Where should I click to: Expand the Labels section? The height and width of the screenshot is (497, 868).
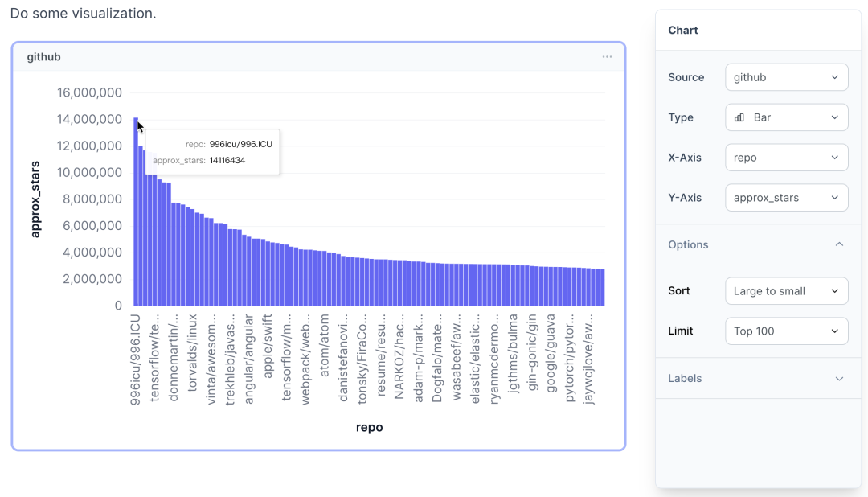(839, 379)
